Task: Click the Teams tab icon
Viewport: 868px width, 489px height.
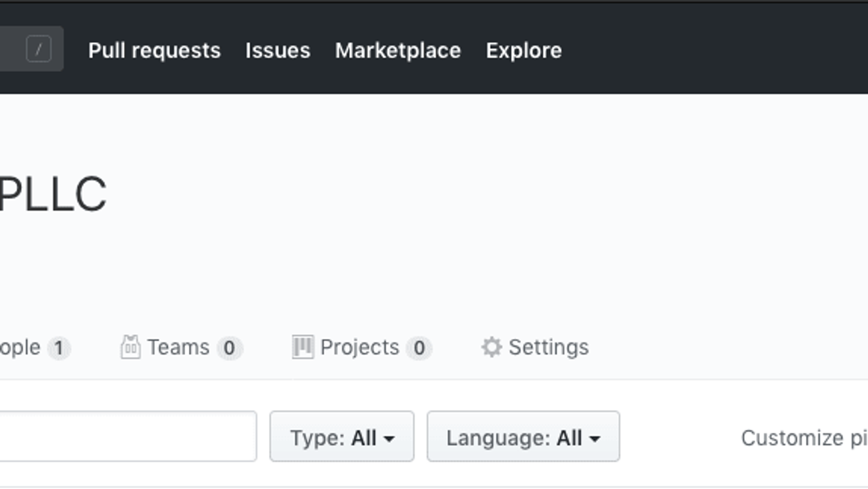Action: (130, 347)
